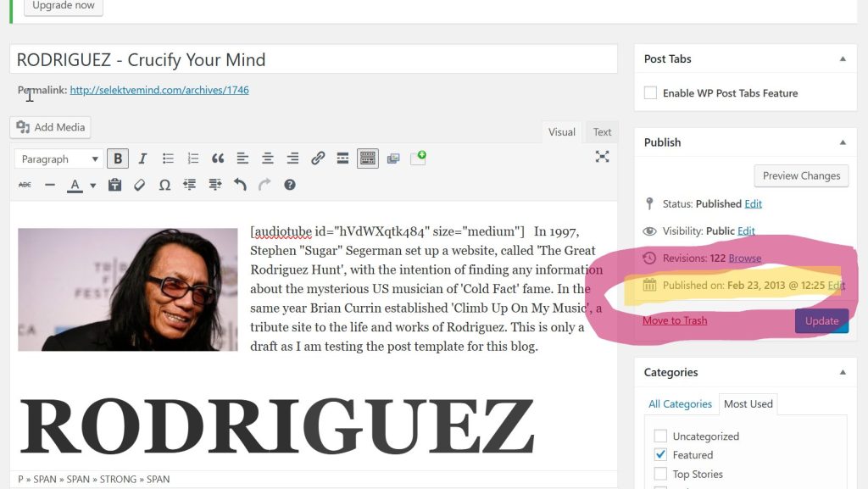Undo the last edit
The width and height of the screenshot is (868, 489).
[x=240, y=185]
